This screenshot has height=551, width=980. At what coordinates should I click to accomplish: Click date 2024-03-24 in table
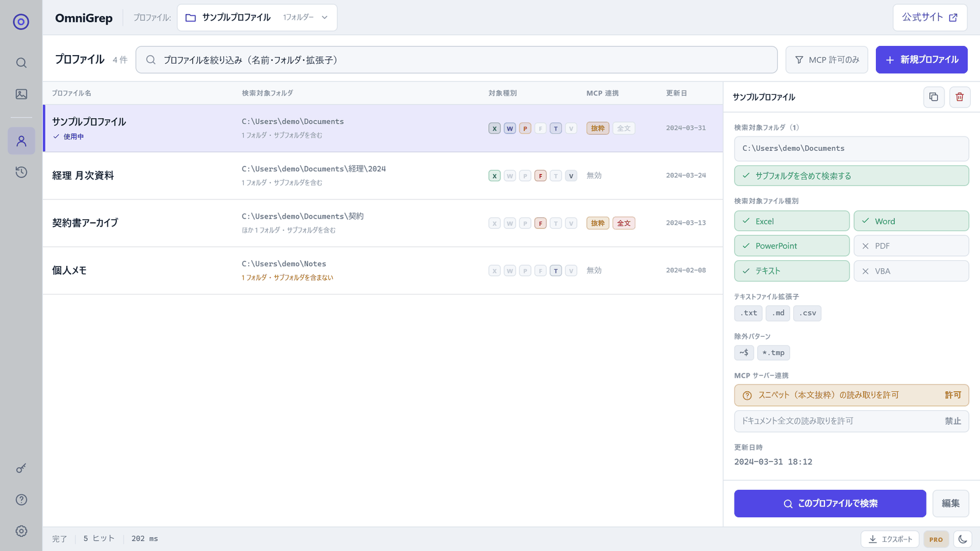point(686,176)
